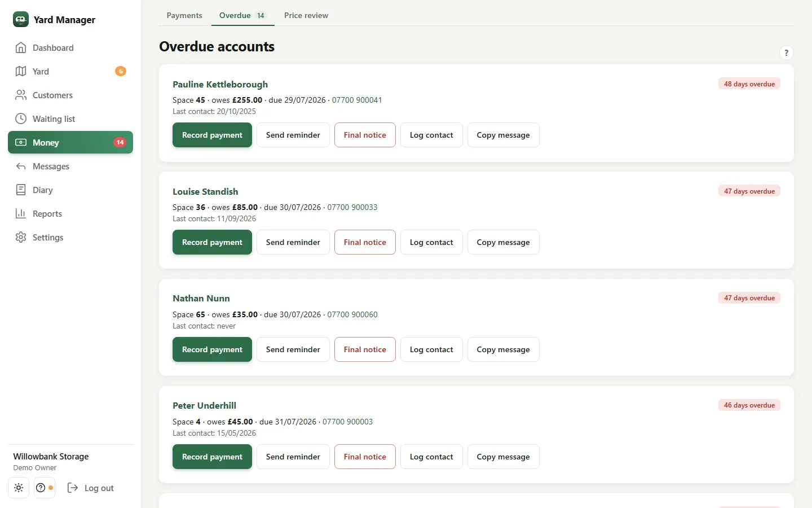Screen dimensions: 812x508
Task: Click phone link 07700 900003
Action: click(x=347, y=422)
